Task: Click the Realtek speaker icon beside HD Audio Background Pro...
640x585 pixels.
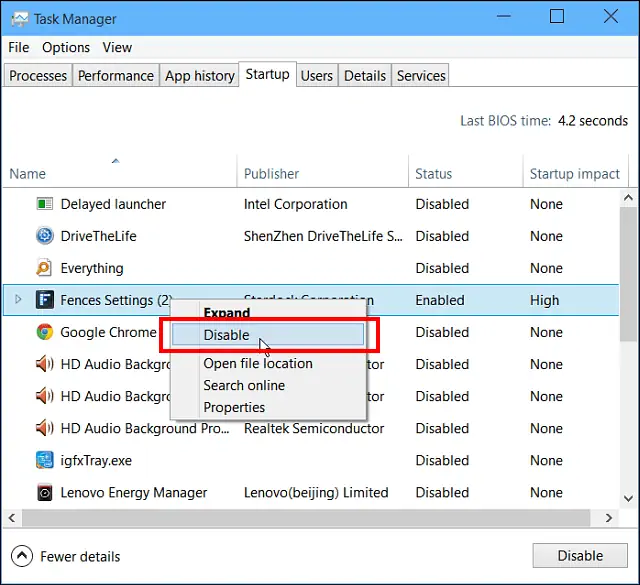Action: tap(44, 428)
